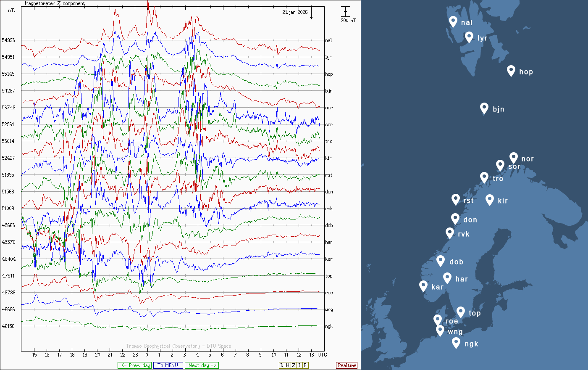
Task: Select the top station pin on map
Action: [460, 312]
